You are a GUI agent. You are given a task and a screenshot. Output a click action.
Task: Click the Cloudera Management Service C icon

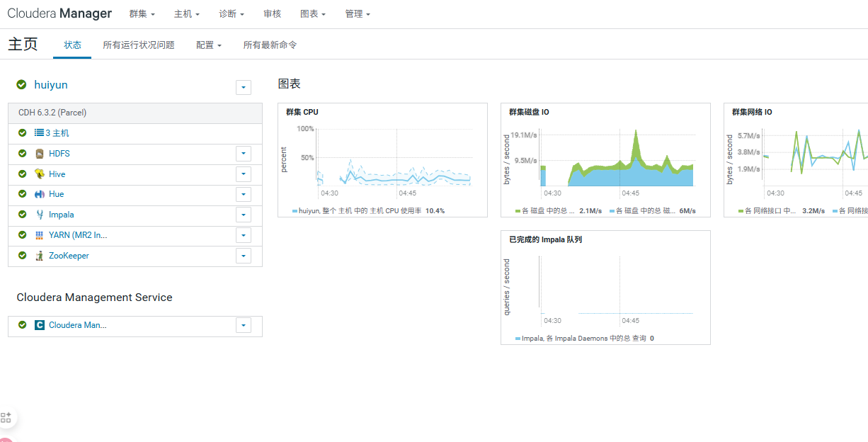click(x=40, y=325)
